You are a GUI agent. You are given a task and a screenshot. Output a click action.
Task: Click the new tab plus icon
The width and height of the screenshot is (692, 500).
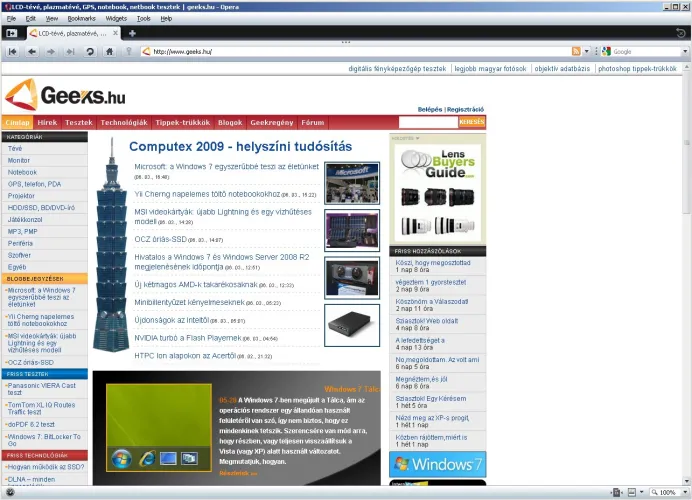pyautogui.click(x=132, y=33)
